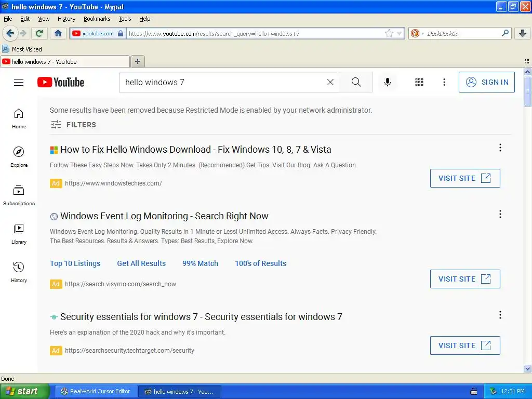The width and height of the screenshot is (532, 399).
Task: Open the YouTube hamburger guide menu
Action: click(x=19, y=82)
